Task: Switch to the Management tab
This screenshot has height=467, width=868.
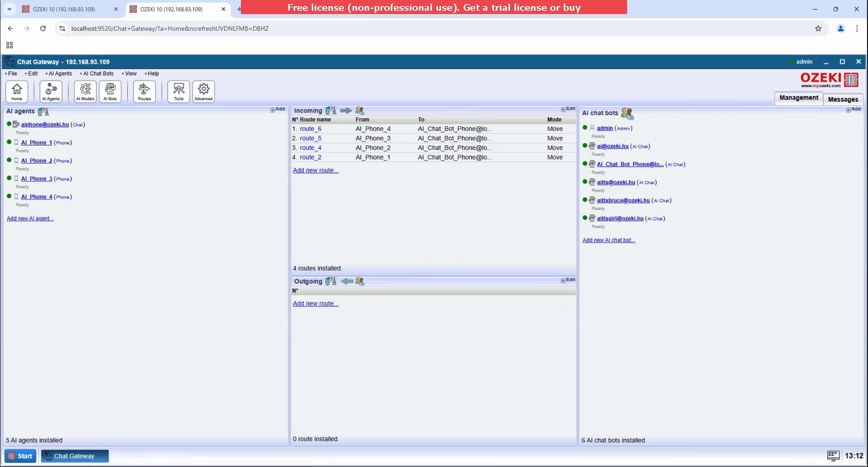Action: click(x=799, y=98)
